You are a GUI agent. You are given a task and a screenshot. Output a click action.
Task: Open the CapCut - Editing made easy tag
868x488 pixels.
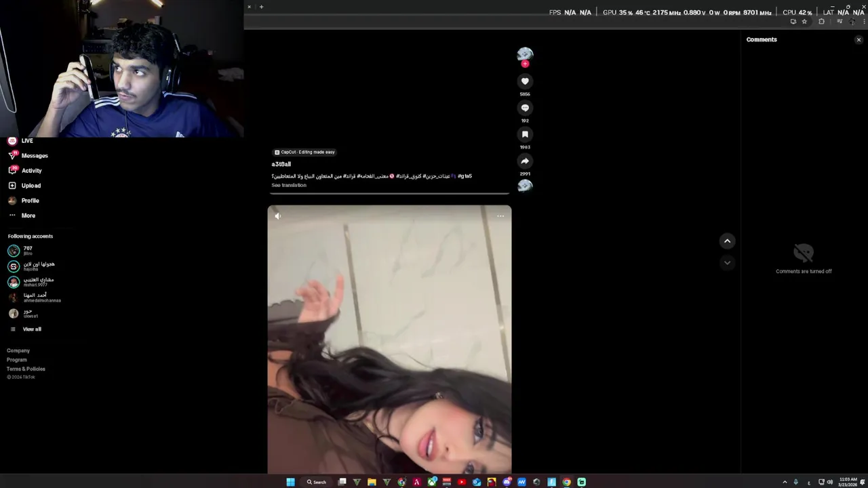tap(304, 152)
